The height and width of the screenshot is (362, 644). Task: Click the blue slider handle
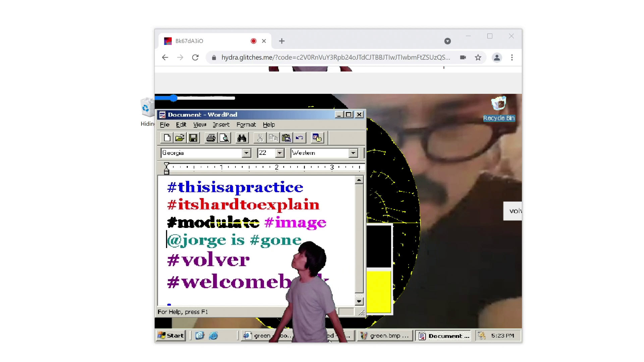click(x=173, y=98)
